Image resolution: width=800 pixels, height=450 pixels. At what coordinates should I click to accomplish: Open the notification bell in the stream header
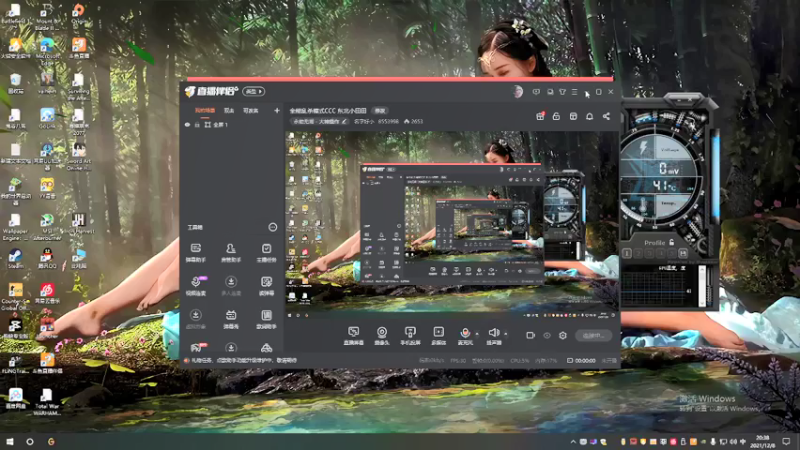tap(589, 116)
